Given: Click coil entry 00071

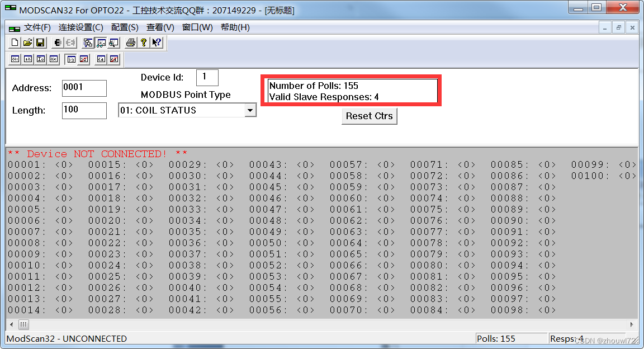Looking at the screenshot, I should coord(443,165).
